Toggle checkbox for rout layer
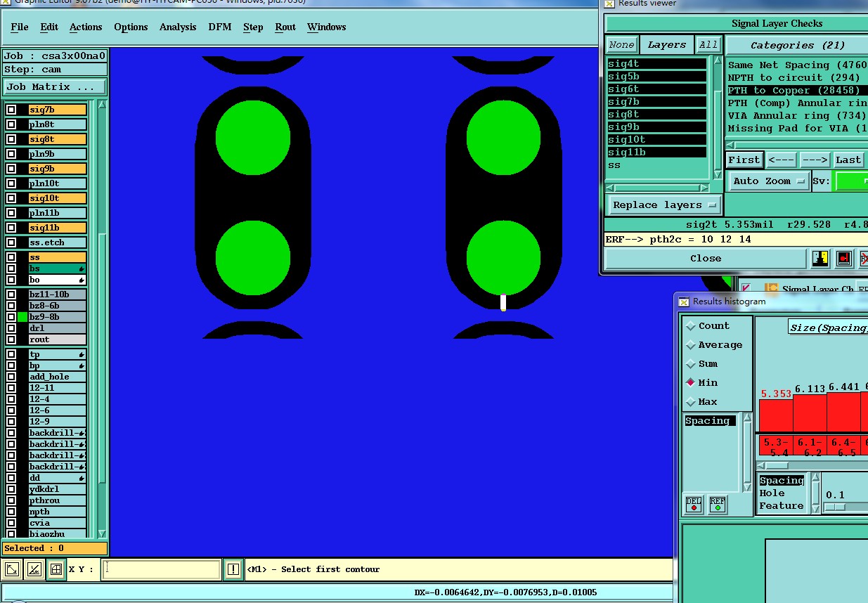 pos(11,339)
